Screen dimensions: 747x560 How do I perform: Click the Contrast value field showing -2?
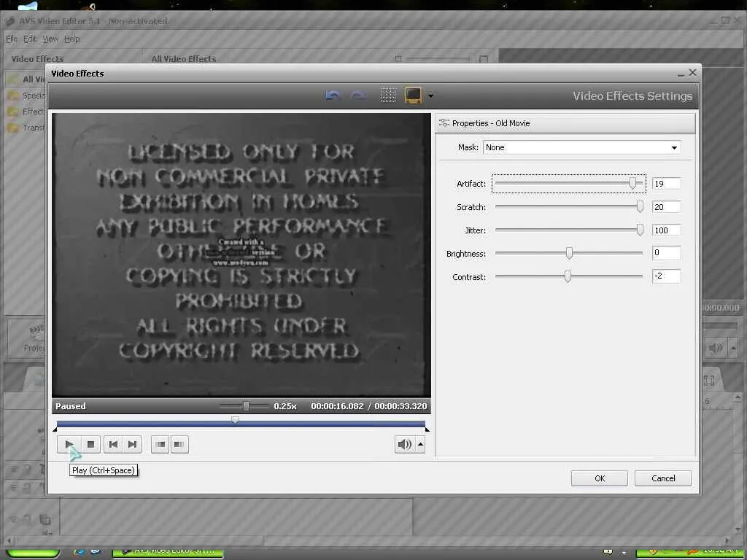point(666,276)
